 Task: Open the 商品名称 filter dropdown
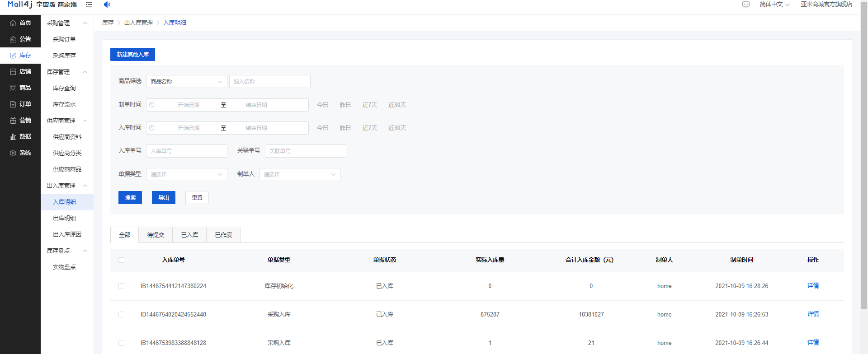(187, 82)
